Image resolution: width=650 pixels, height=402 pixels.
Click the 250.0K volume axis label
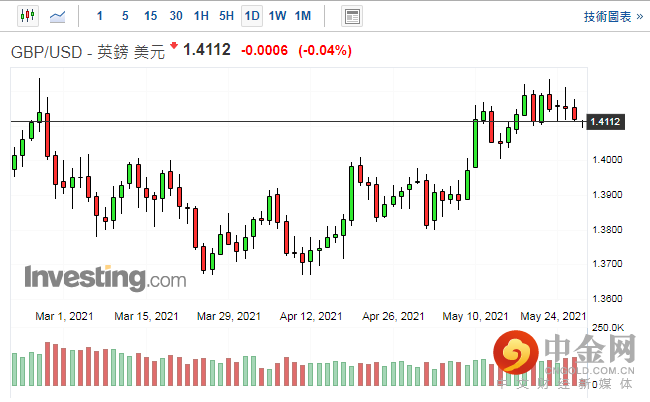[x=608, y=328]
